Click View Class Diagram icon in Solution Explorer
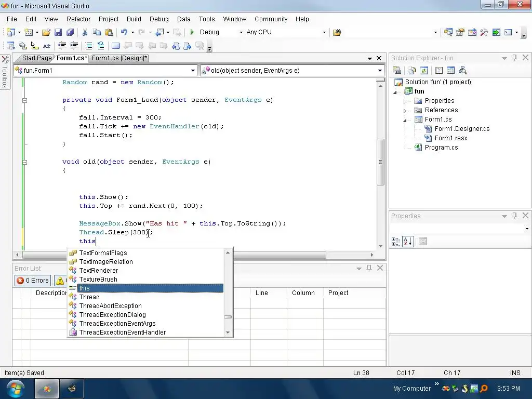 463,70
